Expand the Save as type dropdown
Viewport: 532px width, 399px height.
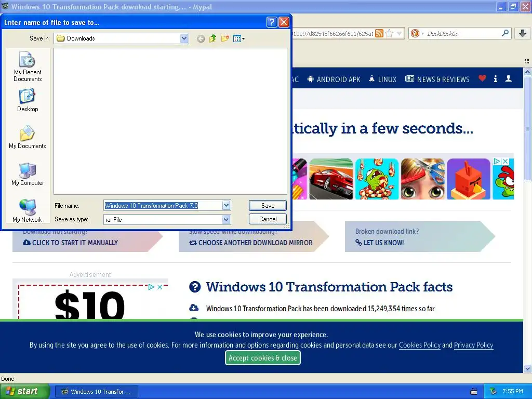227,220
